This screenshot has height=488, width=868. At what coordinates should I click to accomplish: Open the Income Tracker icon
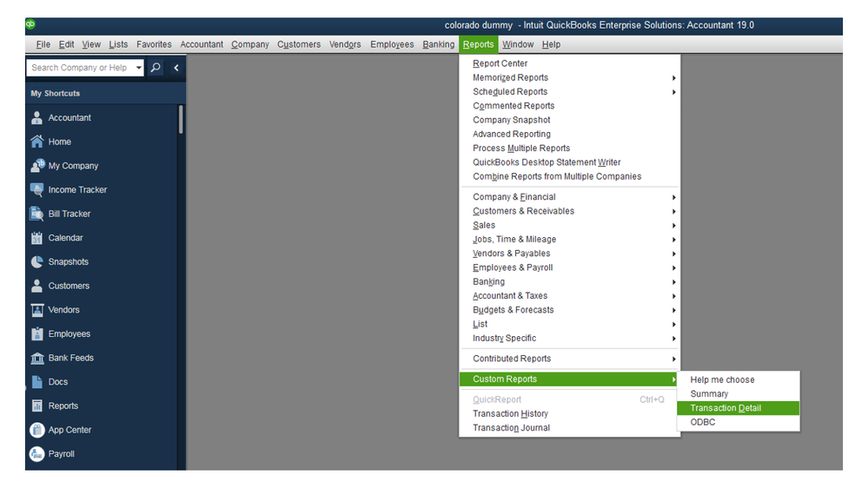(x=37, y=190)
